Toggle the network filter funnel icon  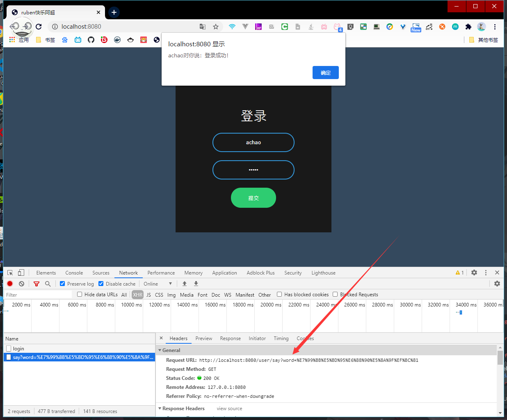tap(37, 284)
